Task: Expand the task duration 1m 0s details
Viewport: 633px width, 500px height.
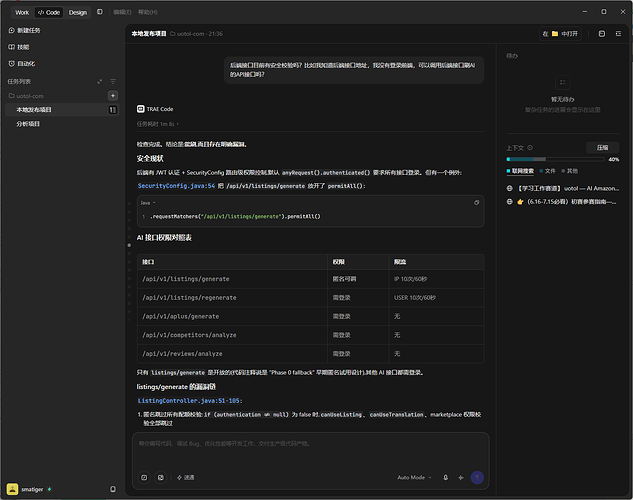Action: click(157, 124)
